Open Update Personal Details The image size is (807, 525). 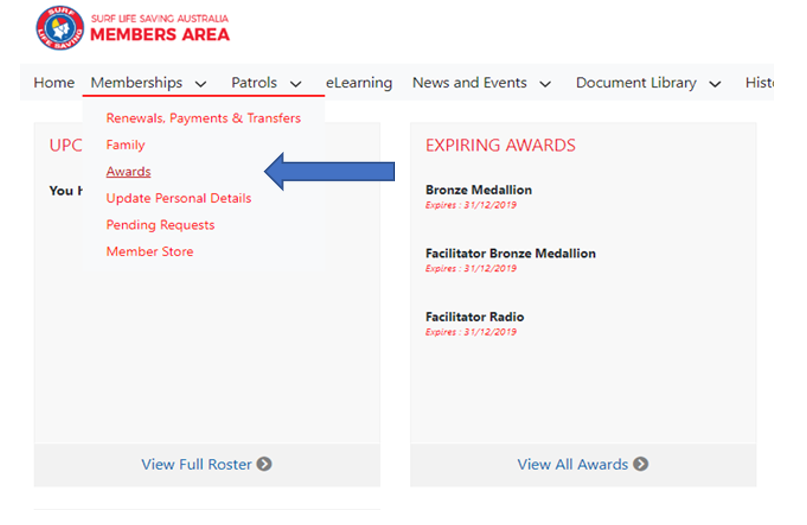(x=179, y=198)
